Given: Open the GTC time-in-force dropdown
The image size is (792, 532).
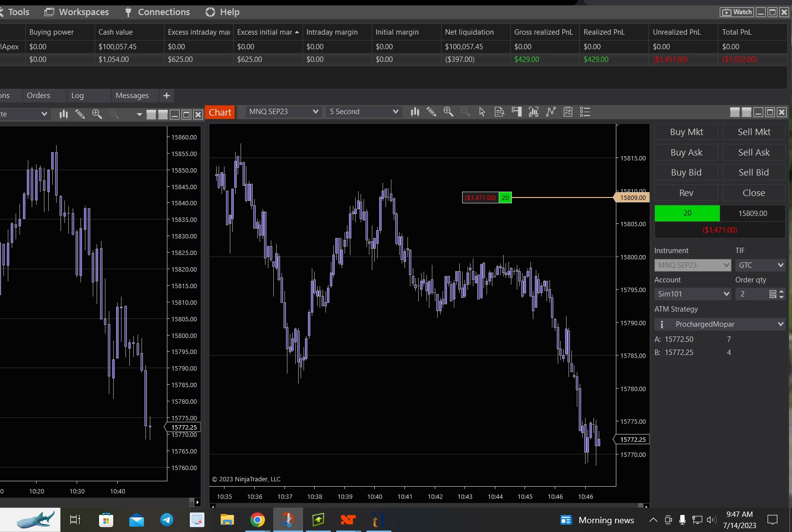Looking at the screenshot, I should [x=760, y=265].
